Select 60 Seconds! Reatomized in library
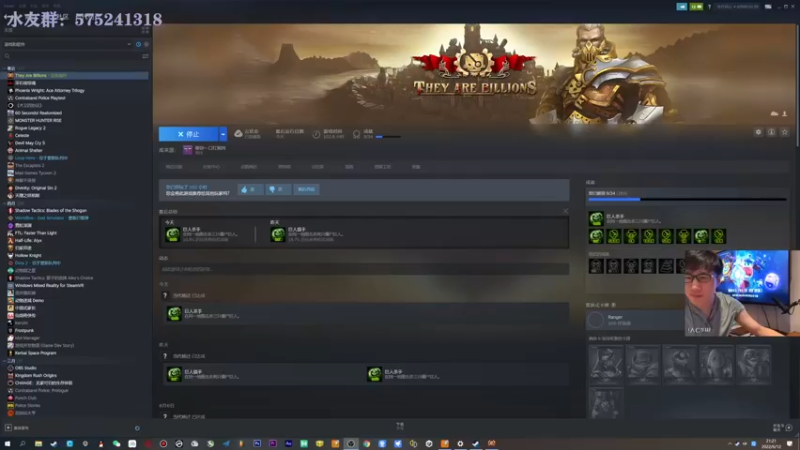Image resolution: width=800 pixels, height=450 pixels. coord(38,113)
